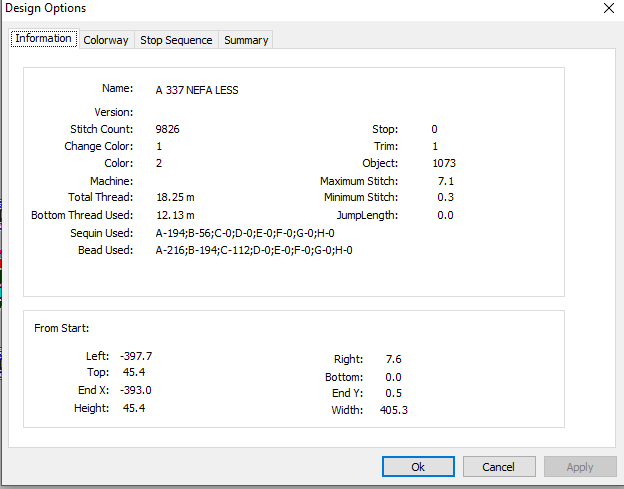The height and width of the screenshot is (489, 624).
Task: Click the Total Thread value 18.25 m
Action: (x=175, y=197)
